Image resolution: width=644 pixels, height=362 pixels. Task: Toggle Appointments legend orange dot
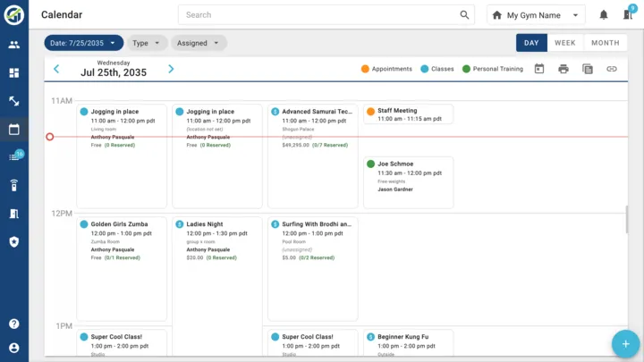coord(365,69)
